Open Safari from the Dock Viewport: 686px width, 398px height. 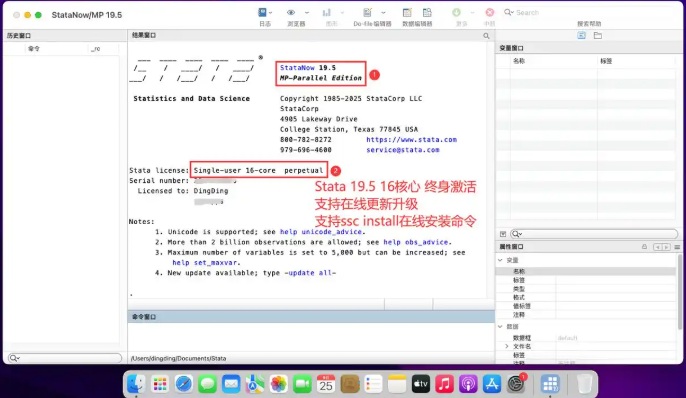pyautogui.click(x=183, y=384)
